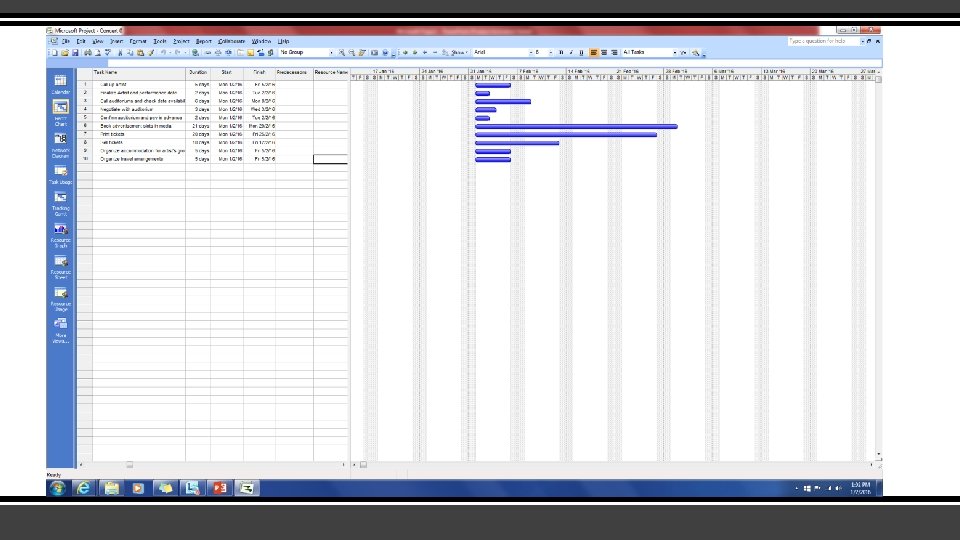
Task: Open the Collaborate menu
Action: pos(231,41)
